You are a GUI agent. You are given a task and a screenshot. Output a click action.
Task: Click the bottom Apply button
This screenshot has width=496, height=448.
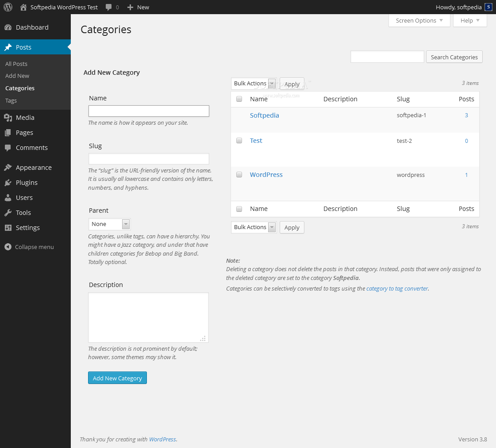pyautogui.click(x=292, y=227)
